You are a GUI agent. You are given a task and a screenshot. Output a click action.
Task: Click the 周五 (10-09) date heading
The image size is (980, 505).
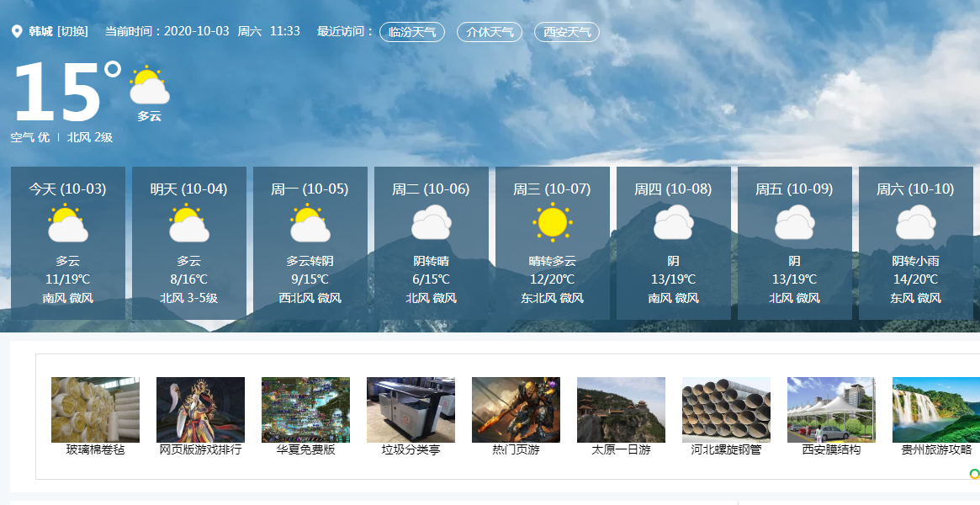[794, 189]
